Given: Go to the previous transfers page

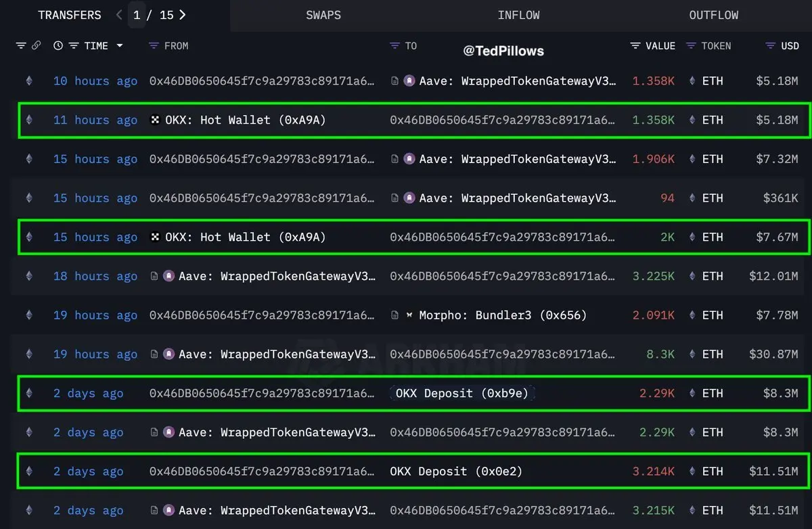Looking at the screenshot, I should tap(119, 15).
